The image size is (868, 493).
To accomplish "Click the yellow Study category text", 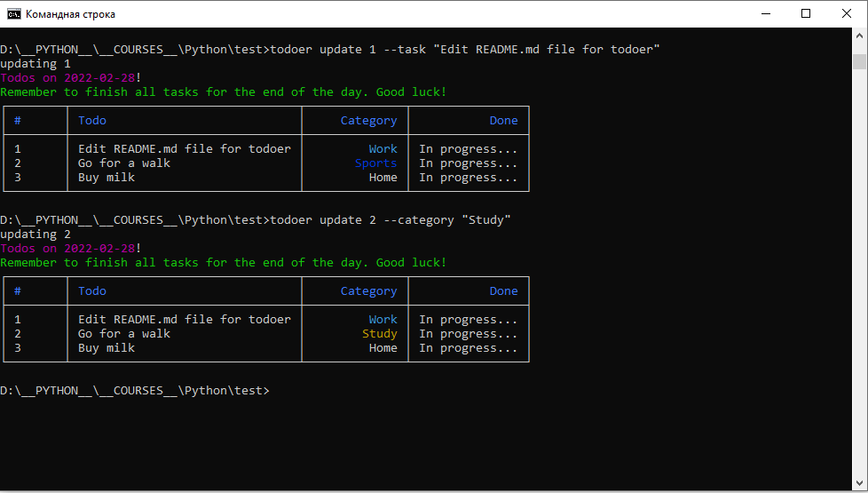I will tap(380, 334).
